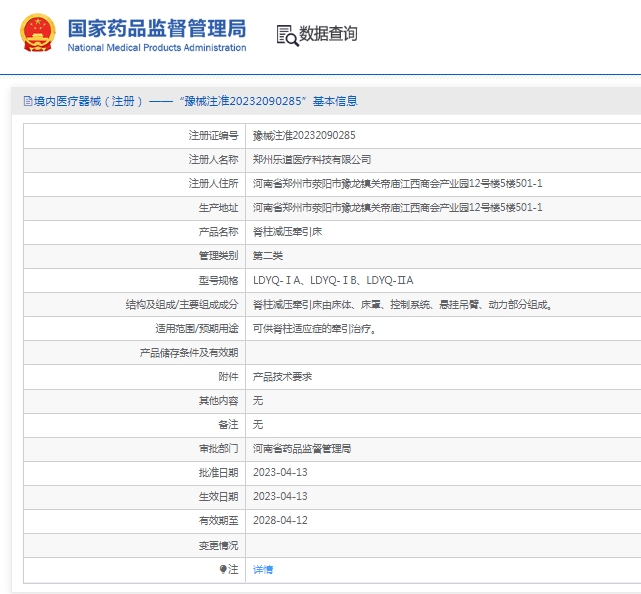Click the 有效期至 label
The width and height of the screenshot is (641, 594).
coord(218,520)
